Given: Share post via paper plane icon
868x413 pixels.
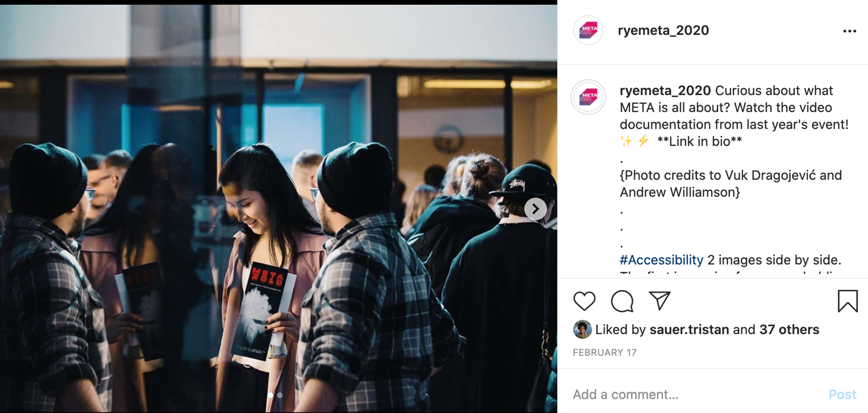Looking at the screenshot, I should [x=660, y=301].
